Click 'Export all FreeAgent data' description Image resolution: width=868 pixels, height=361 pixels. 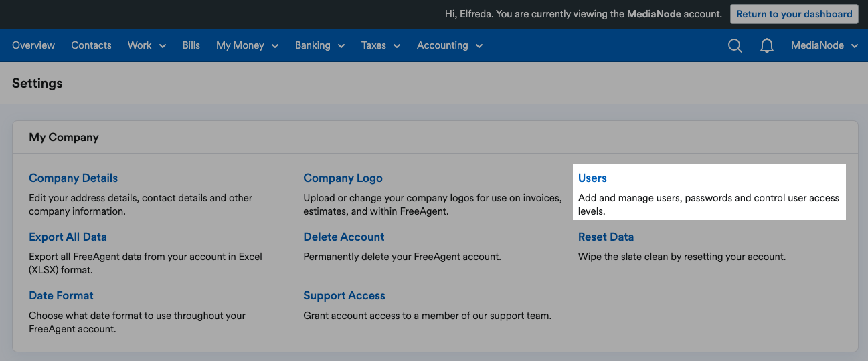[x=145, y=263]
